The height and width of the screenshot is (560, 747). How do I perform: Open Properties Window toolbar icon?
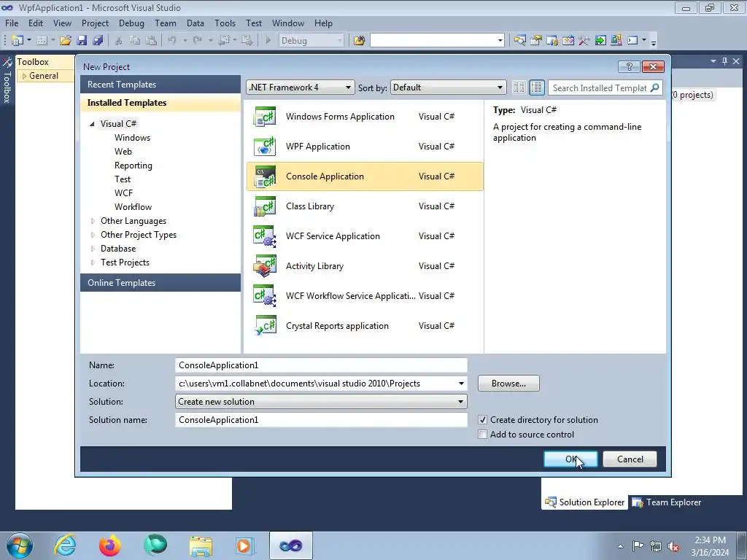(x=536, y=41)
